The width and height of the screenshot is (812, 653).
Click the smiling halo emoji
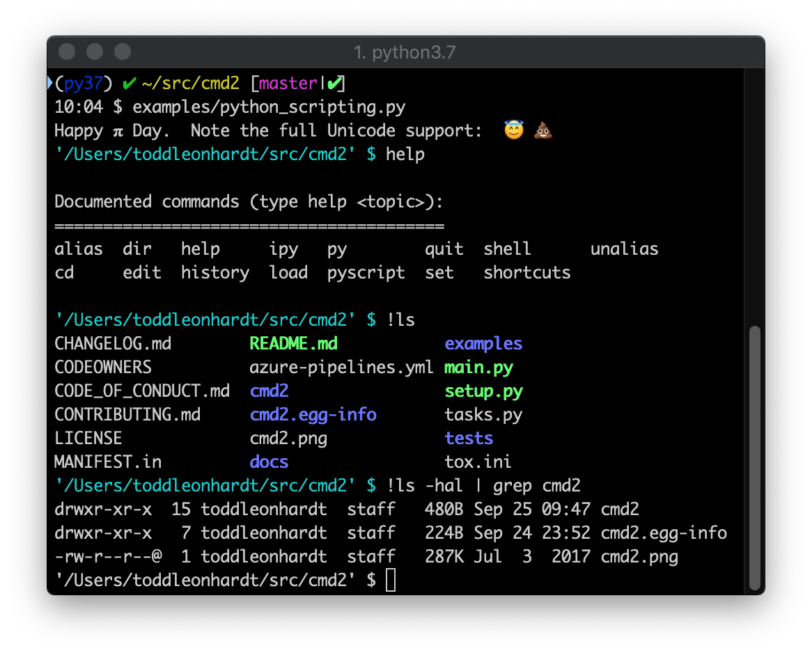coord(514,129)
